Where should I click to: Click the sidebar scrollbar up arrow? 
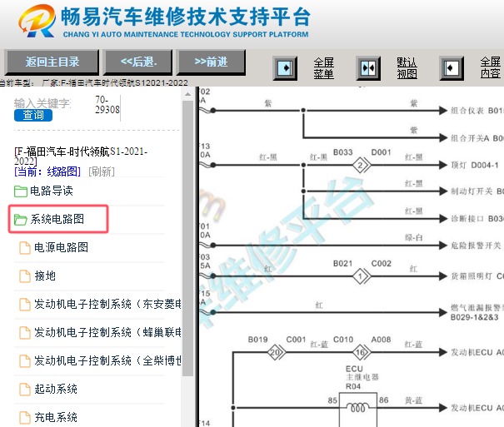187,94
